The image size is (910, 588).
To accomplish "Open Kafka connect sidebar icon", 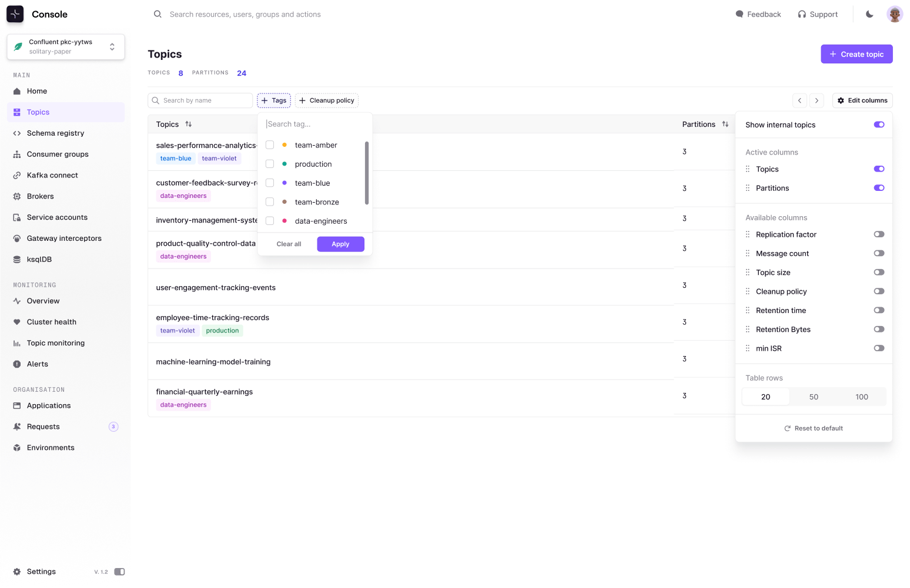I will [17, 176].
